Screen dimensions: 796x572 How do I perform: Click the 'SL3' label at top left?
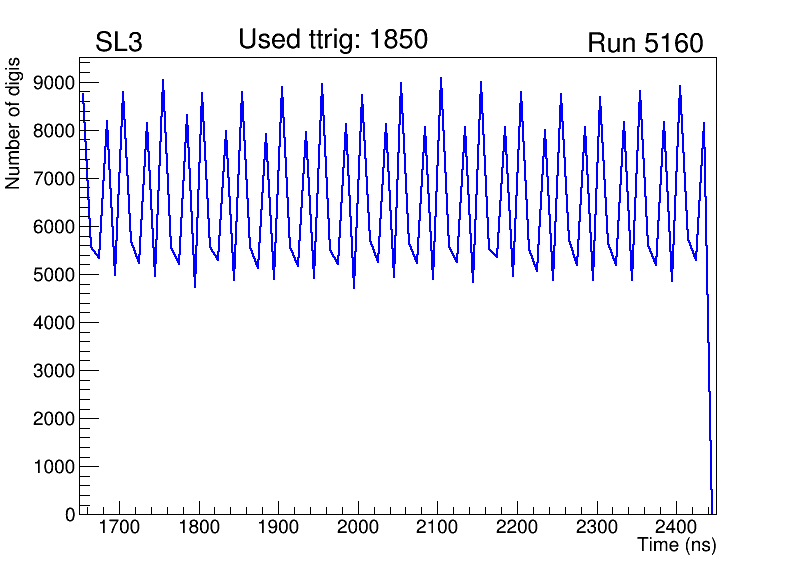[119, 43]
